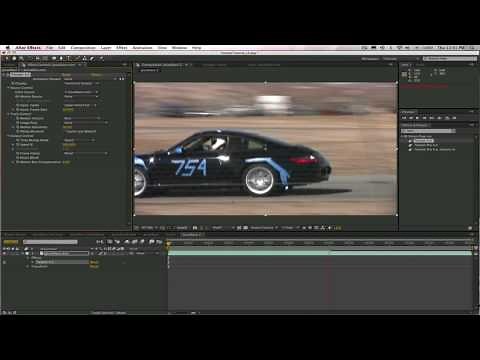Toggle Draft 3D in the timeline
480x360 pixels.
click(x=117, y=242)
